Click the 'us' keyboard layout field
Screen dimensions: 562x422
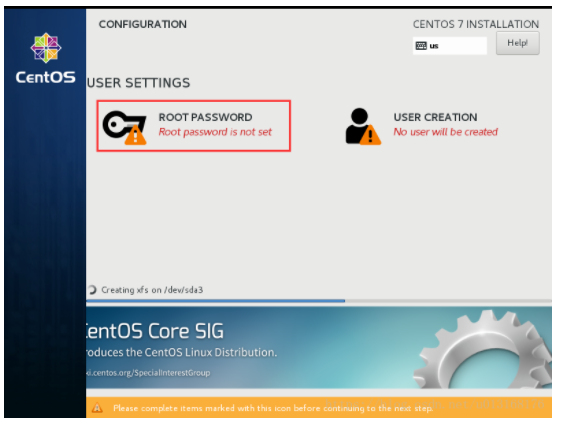point(450,46)
